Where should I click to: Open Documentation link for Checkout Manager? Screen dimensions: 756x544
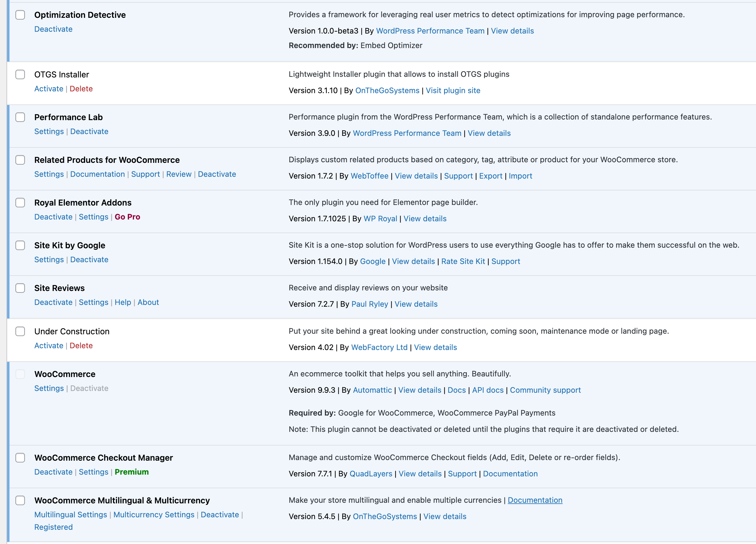click(x=510, y=474)
